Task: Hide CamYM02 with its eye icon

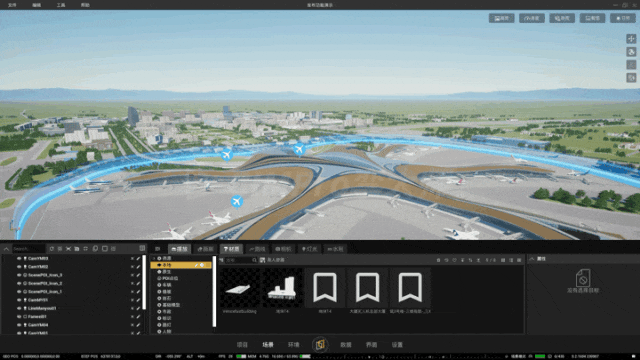Action: click(x=19, y=267)
